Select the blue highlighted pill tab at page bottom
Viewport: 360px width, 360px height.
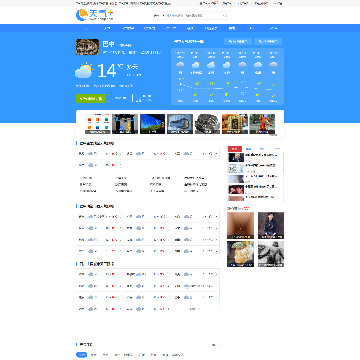click(81, 355)
